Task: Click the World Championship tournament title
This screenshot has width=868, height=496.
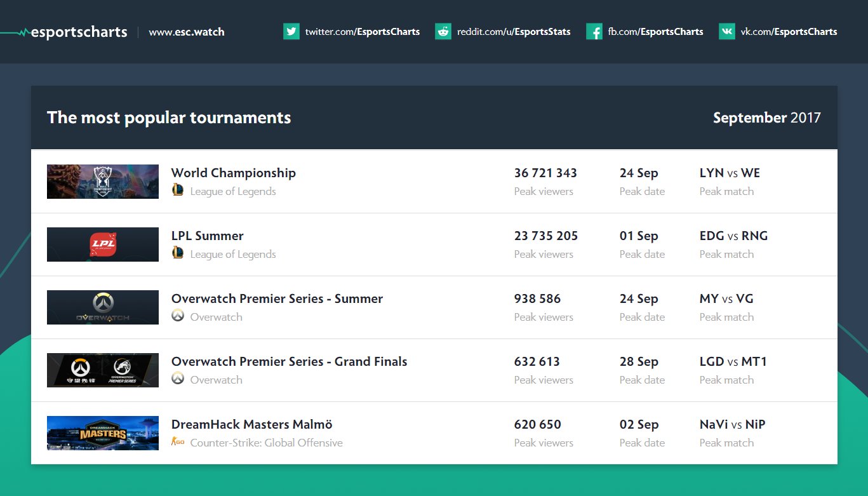Action: 234,173
